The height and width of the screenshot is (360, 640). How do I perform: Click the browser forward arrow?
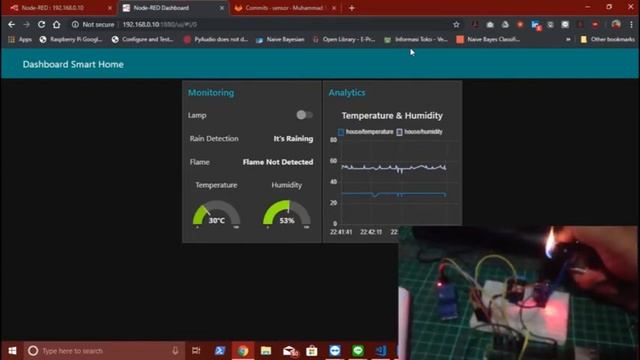click(x=27, y=24)
